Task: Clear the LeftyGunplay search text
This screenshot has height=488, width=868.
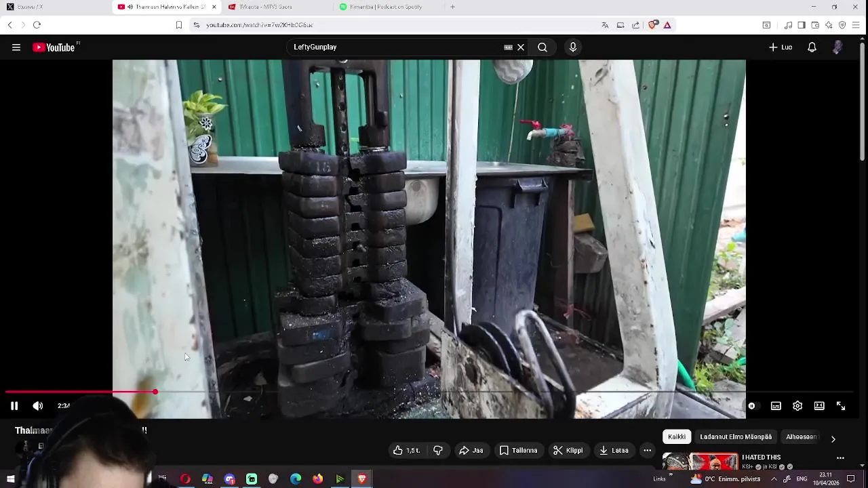Action: click(x=521, y=47)
